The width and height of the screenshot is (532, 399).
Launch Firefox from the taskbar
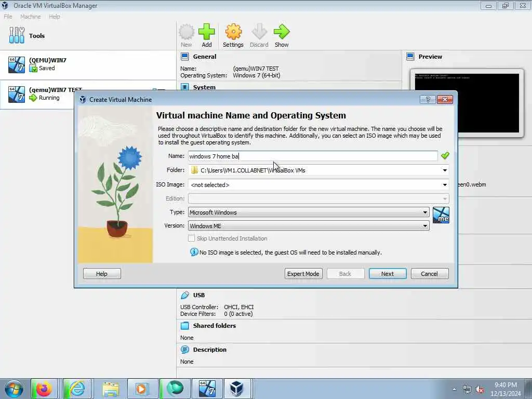44,389
